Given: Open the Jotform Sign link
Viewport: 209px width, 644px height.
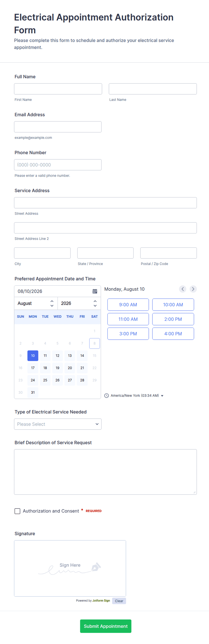Looking at the screenshot, I should point(101,601).
